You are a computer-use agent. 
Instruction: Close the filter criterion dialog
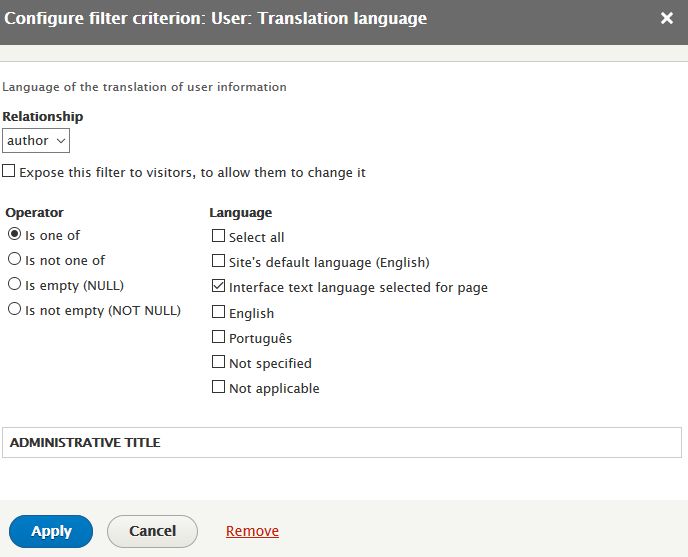coord(666,18)
